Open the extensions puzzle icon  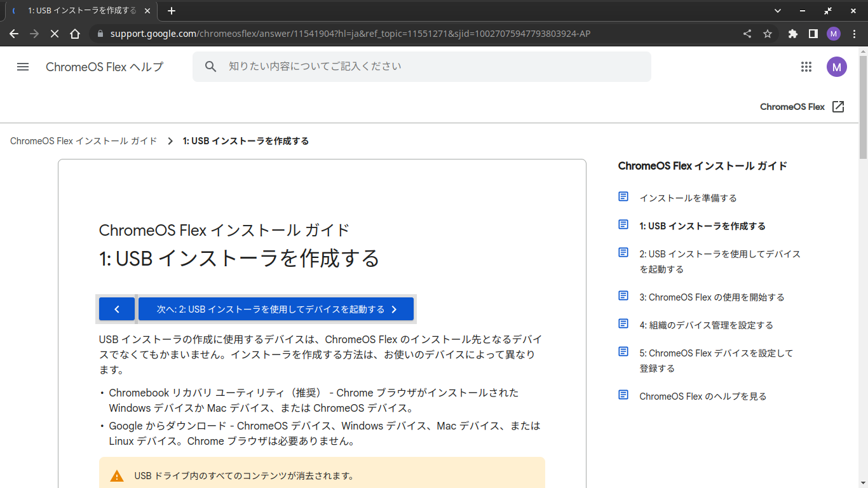(x=792, y=34)
